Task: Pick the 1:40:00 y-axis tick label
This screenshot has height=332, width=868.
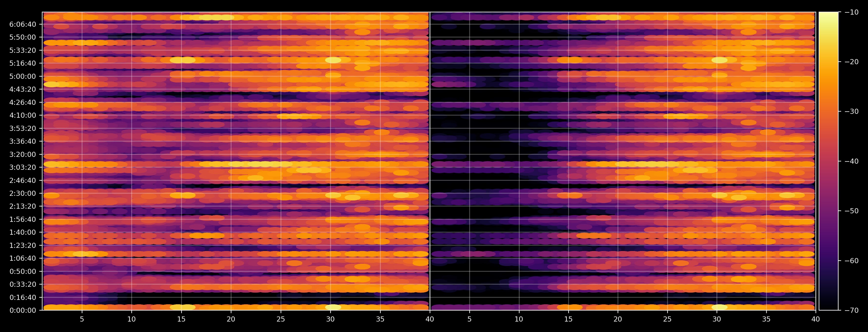Action: [x=23, y=232]
